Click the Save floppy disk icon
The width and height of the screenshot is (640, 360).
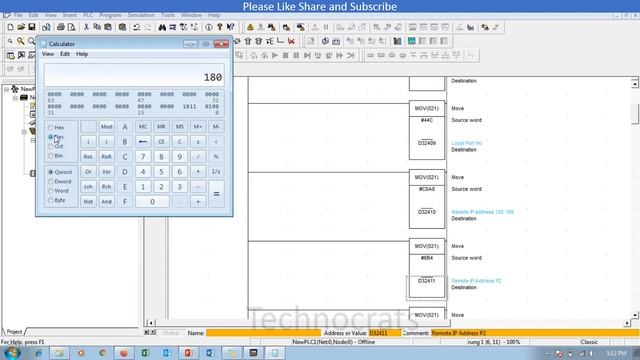click(31, 27)
